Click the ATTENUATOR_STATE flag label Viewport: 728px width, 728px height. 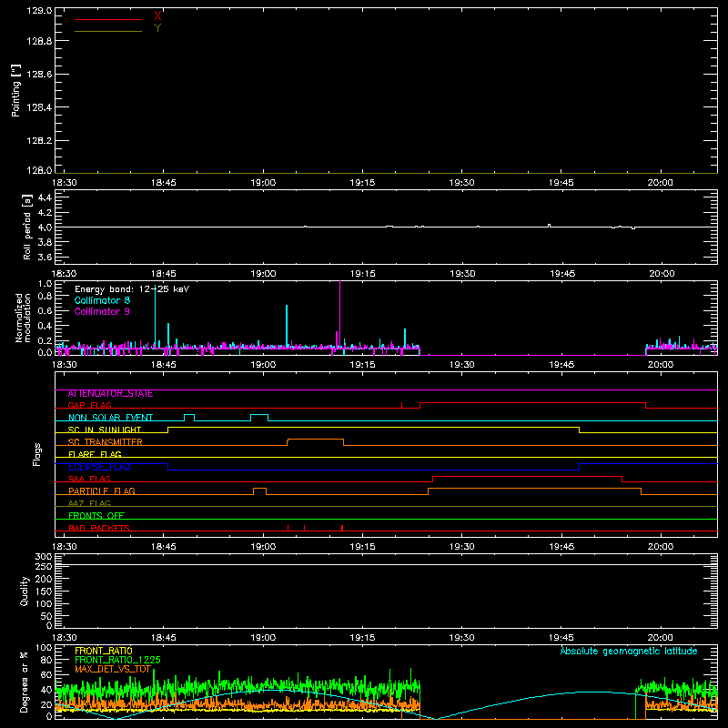[x=110, y=394]
